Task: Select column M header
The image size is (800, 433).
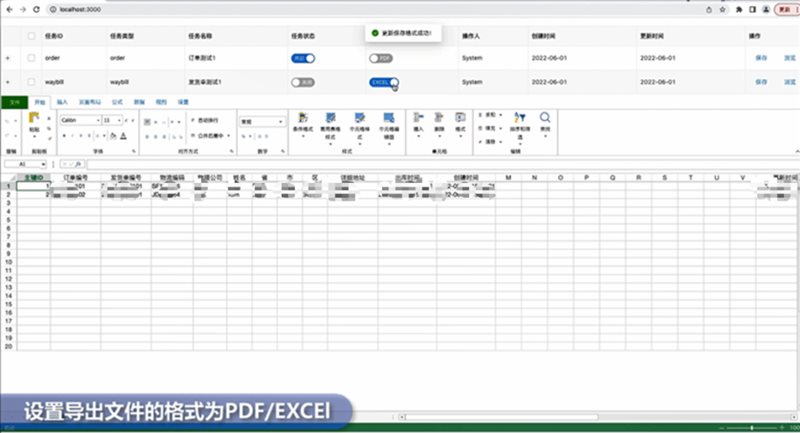Action: [x=509, y=177]
